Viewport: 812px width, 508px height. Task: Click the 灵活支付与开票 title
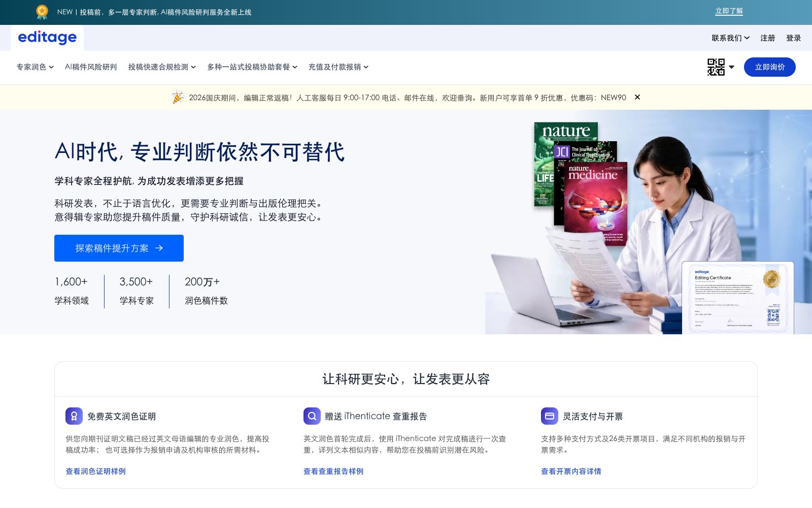(x=593, y=417)
